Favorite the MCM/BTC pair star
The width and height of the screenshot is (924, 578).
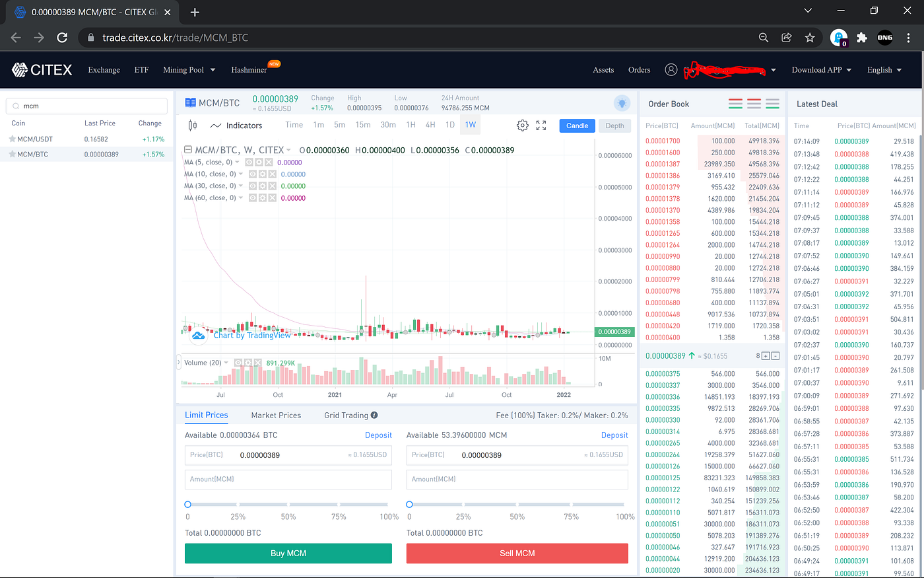(12, 155)
